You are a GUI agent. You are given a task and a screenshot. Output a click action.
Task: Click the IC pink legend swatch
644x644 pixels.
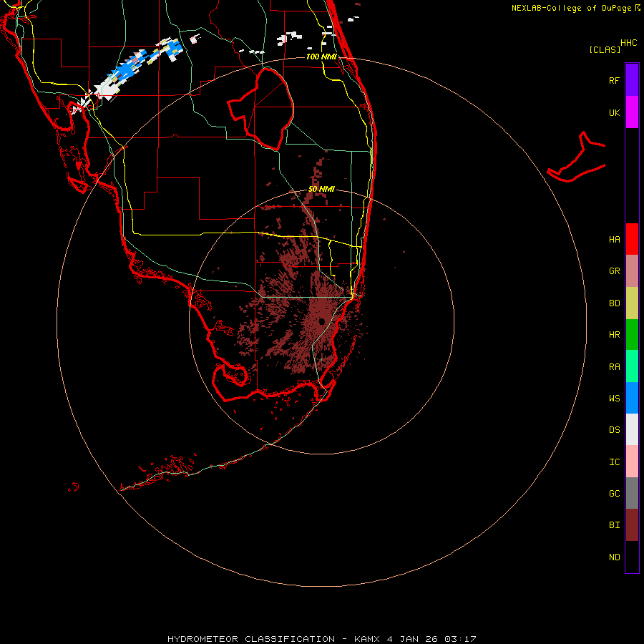(632, 462)
